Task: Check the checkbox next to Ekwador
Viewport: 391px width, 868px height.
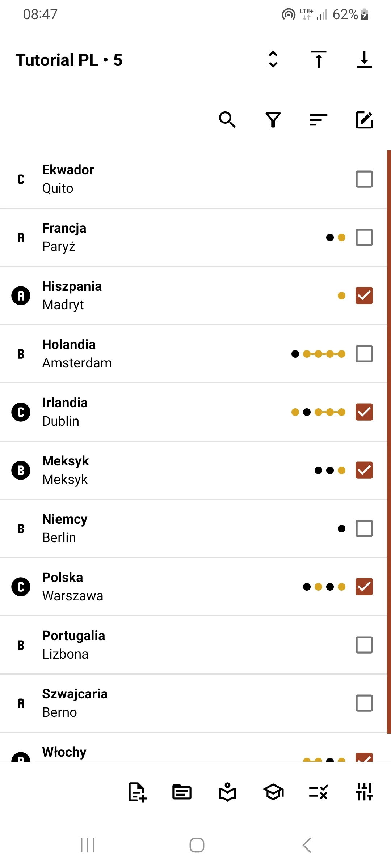Action: point(364,179)
